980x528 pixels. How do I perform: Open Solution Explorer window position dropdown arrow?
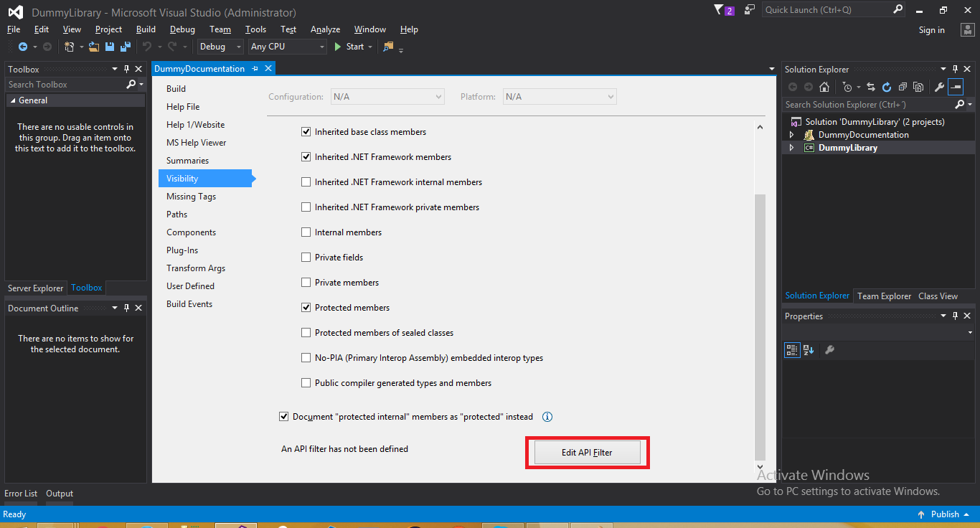pyautogui.click(x=943, y=70)
